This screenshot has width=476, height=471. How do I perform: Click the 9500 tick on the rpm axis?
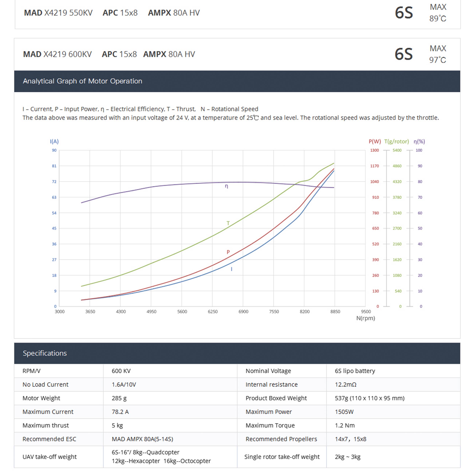366,312
